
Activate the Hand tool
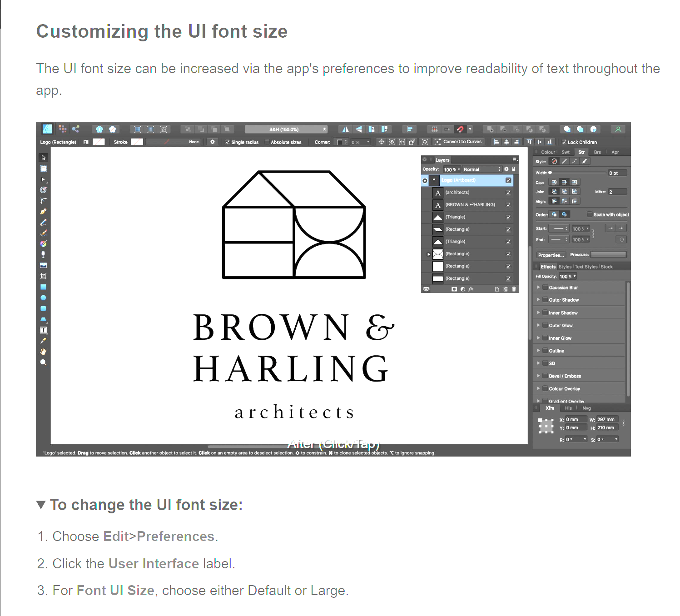point(44,351)
